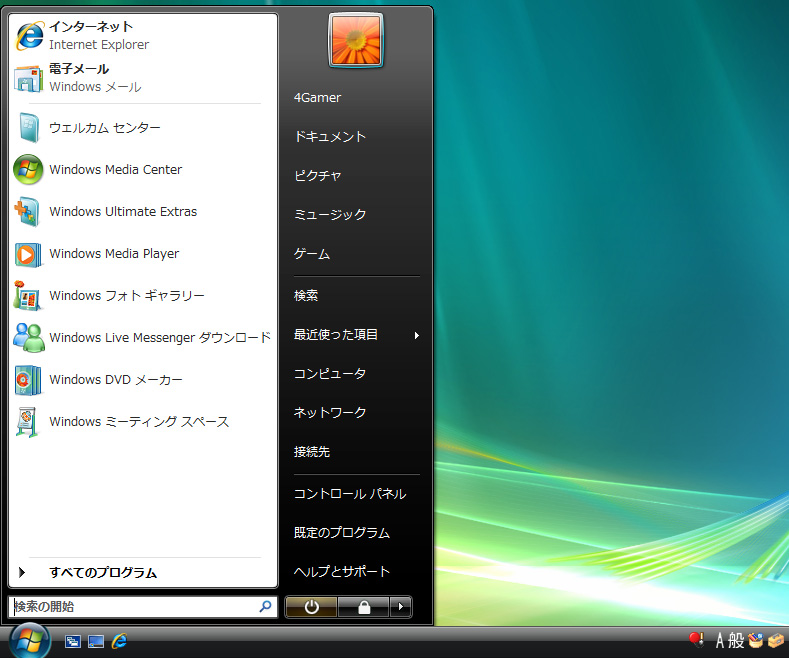Open ヘルプとサポート
The image size is (789, 658).
pyautogui.click(x=342, y=571)
